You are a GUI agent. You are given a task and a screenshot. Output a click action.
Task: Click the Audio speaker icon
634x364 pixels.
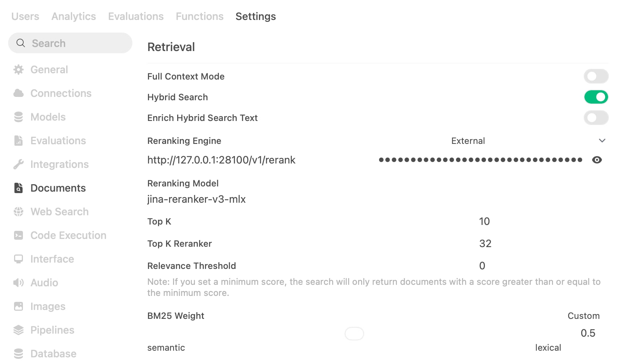pos(18,283)
